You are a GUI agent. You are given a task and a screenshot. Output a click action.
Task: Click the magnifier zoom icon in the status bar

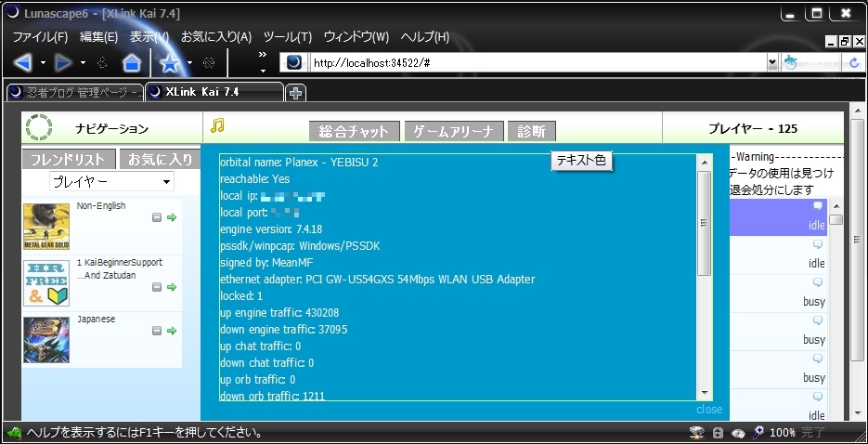pyautogui.click(x=759, y=432)
